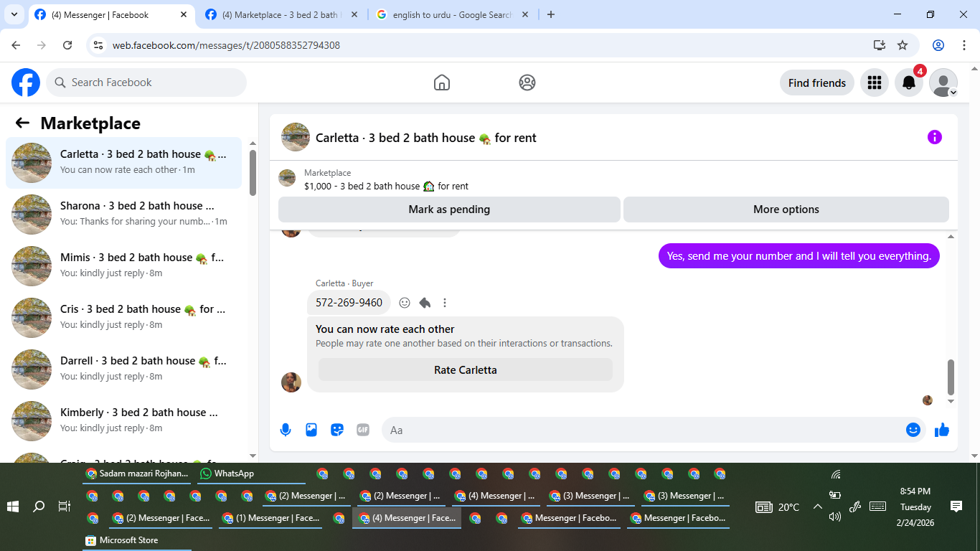The image size is (980, 551).
Task: Open Windows Start menu
Action: click(13, 507)
